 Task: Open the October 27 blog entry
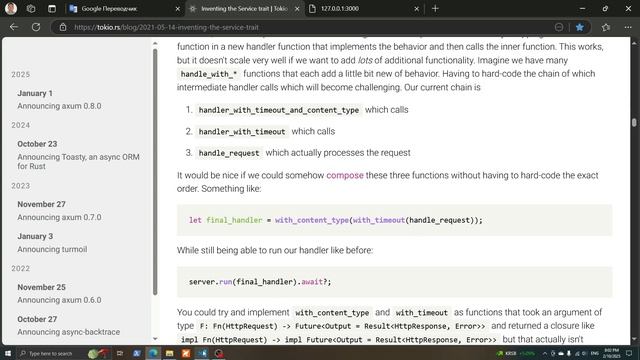click(37, 319)
